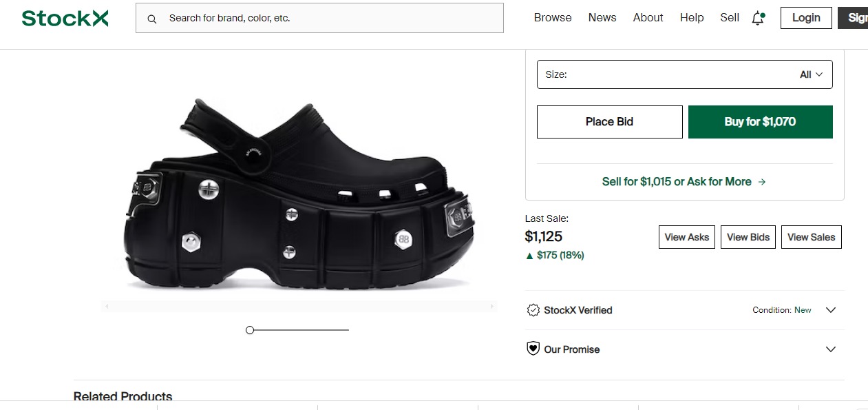Click the arrow next to Ask for More
868x410 pixels.
tap(762, 182)
